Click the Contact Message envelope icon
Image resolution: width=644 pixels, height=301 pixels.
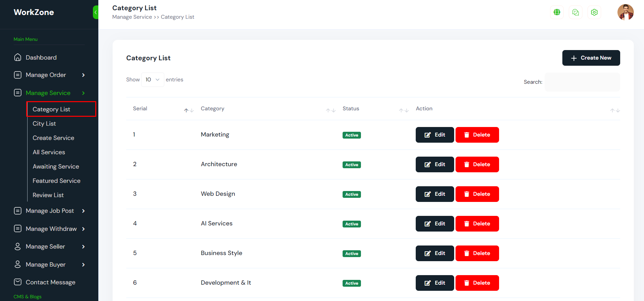pos(18,282)
